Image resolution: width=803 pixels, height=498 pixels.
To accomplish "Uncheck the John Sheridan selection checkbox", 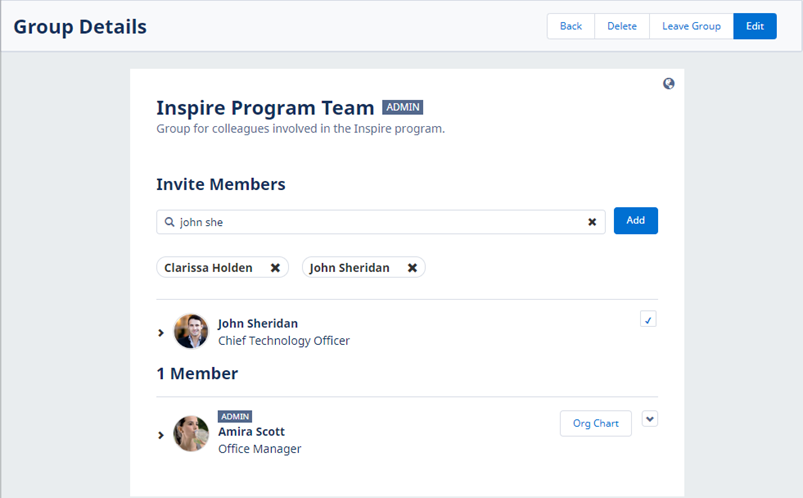I will click(x=649, y=320).
